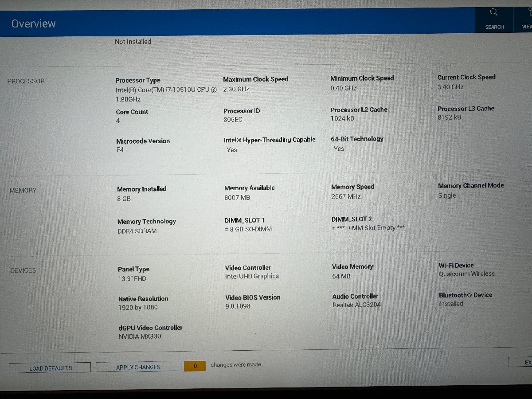
Task: Click the '= 8 GB SO-DIMM' value
Action: coord(248,229)
